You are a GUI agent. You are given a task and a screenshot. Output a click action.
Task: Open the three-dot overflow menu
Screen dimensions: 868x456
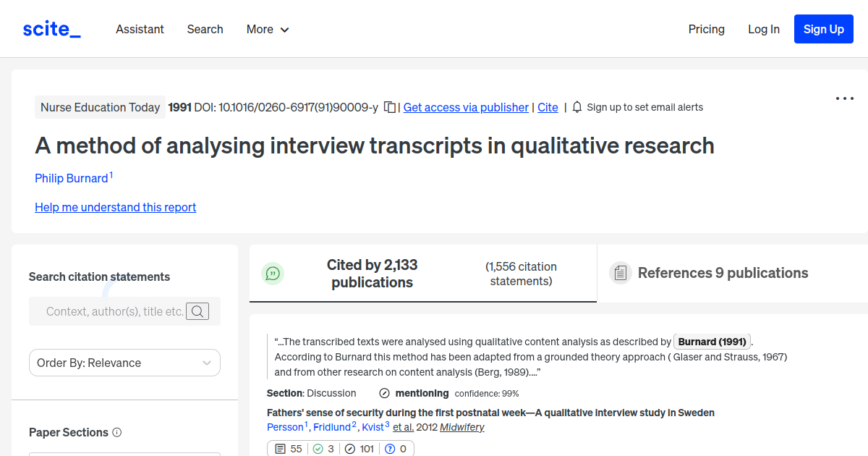844,98
